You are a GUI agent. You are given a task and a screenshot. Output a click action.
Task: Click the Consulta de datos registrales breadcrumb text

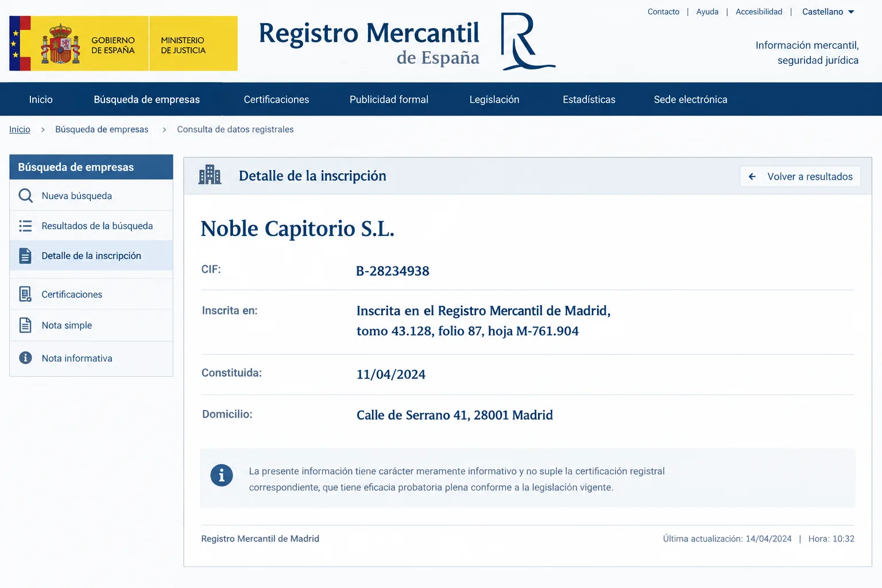tap(235, 129)
